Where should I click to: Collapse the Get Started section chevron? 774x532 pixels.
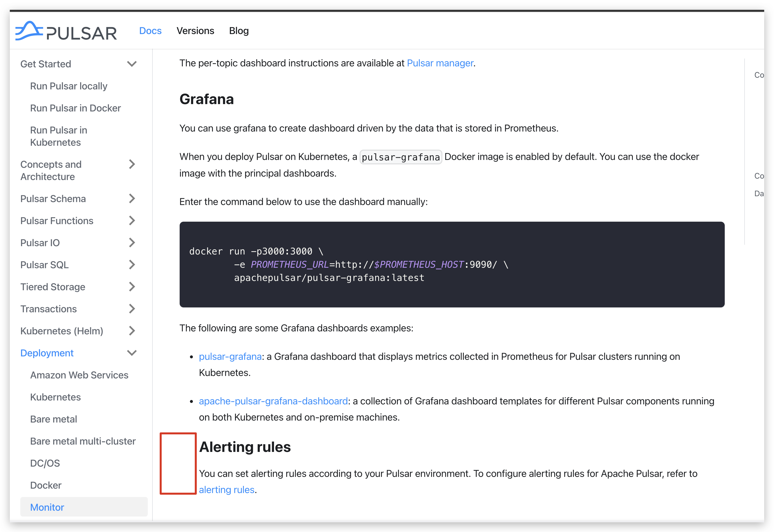coord(132,64)
